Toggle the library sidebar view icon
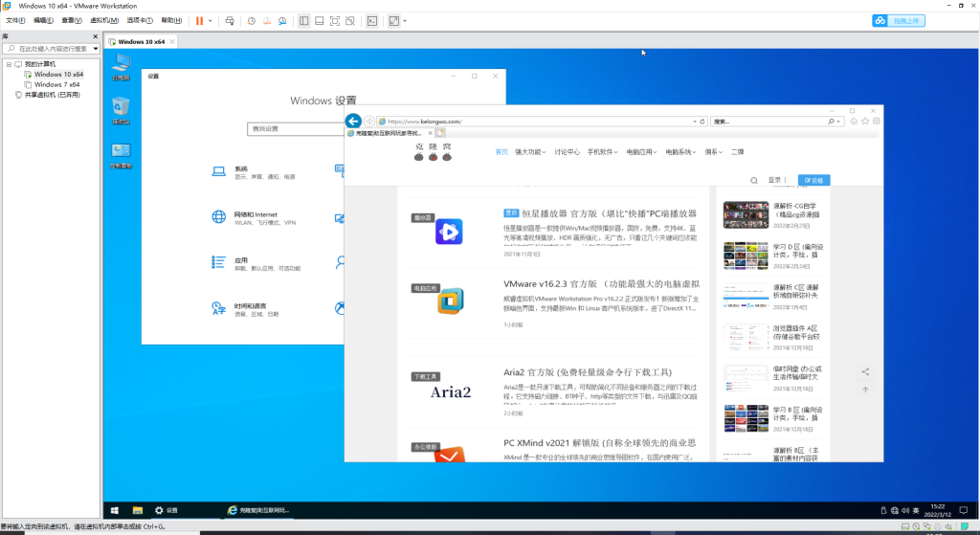Screen dimensions: 980x535 coord(303,21)
